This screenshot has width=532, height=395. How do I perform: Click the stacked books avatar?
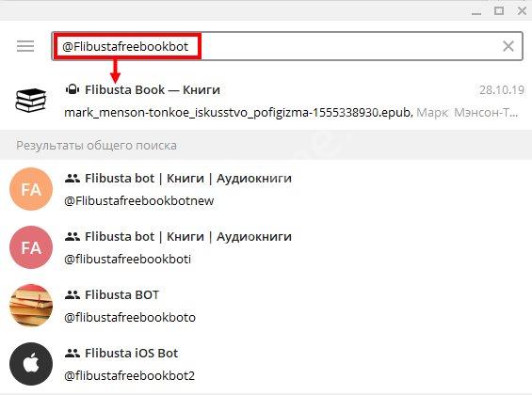30,101
